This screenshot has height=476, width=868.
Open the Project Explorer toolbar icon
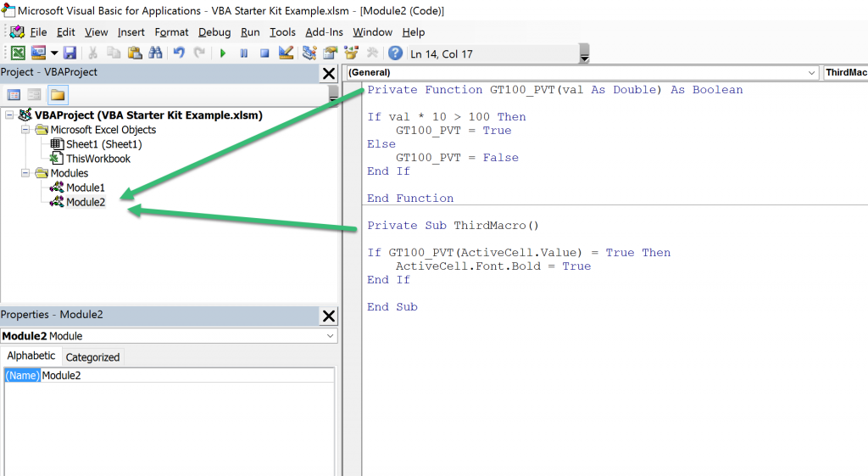click(x=309, y=53)
